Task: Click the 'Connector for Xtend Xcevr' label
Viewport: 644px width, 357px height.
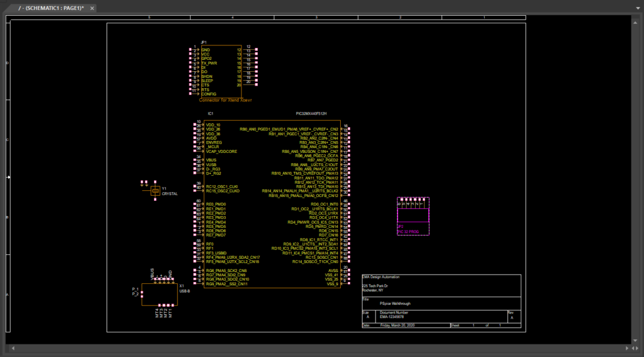Action: pos(226,100)
